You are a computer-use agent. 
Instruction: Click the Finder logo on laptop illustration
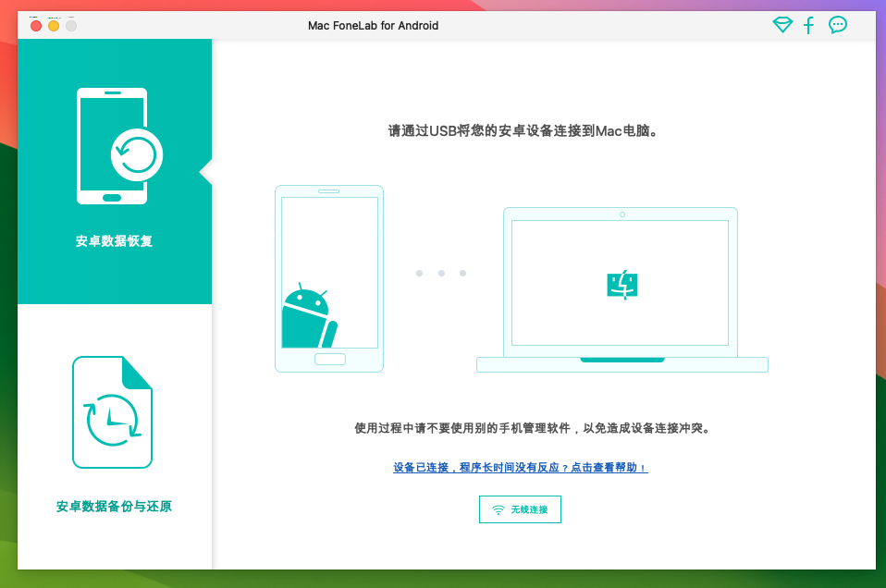tap(622, 285)
